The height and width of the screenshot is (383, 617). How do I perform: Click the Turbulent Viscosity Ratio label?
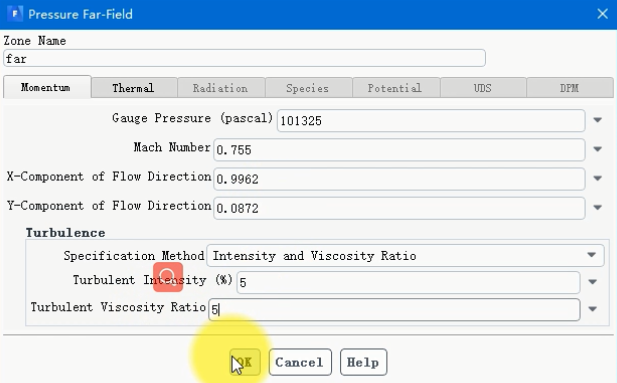pos(118,307)
